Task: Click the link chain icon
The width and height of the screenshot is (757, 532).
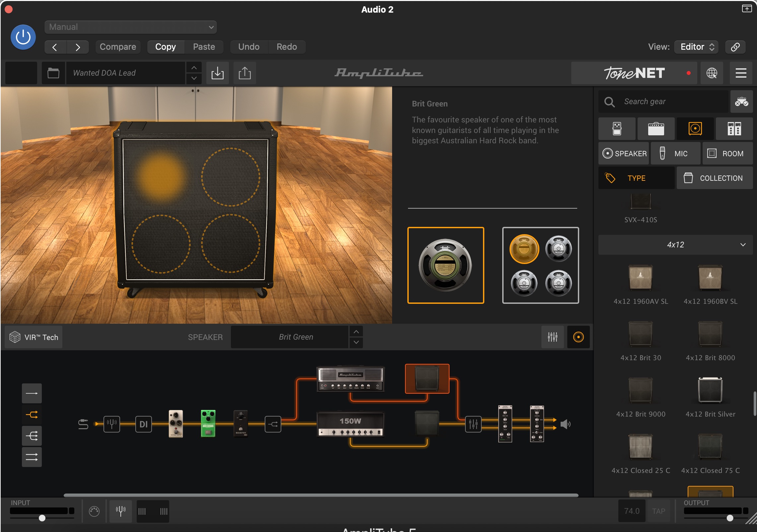Action: pos(735,47)
